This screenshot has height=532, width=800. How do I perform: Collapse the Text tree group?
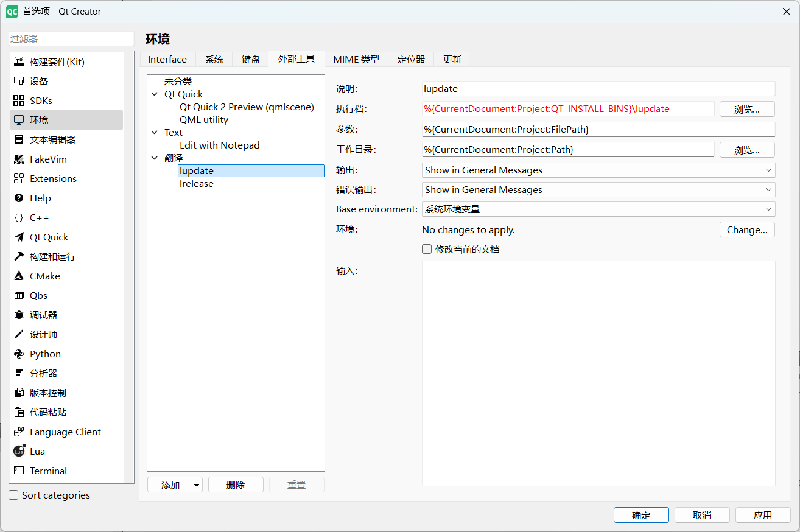click(155, 133)
